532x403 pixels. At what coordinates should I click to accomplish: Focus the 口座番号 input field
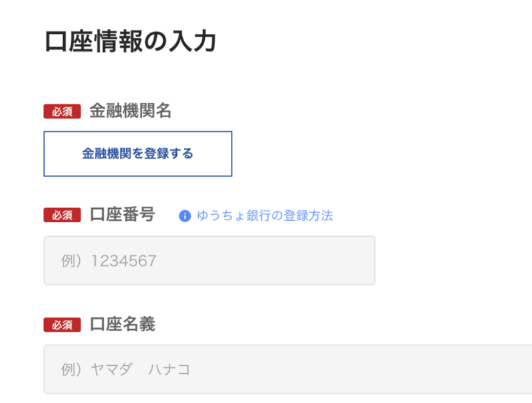click(x=209, y=261)
